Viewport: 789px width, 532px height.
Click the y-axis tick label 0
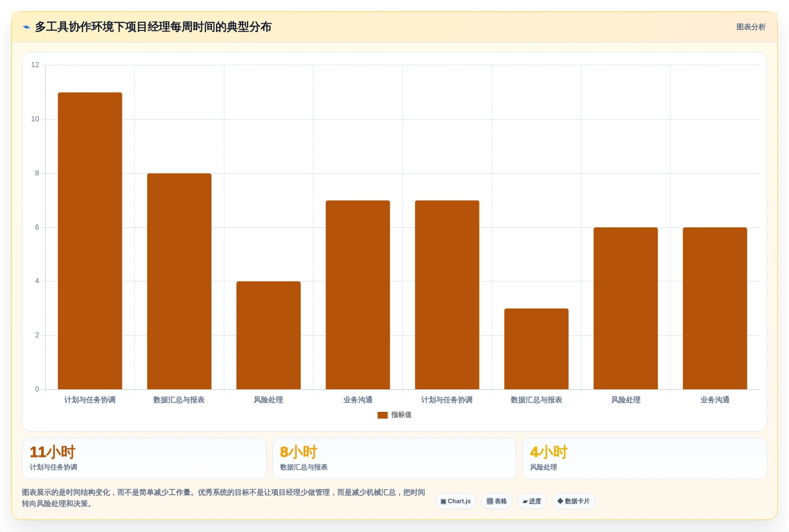37,389
